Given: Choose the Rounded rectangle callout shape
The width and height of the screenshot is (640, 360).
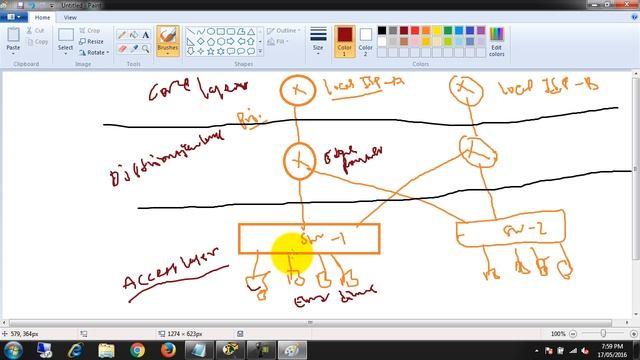Looking at the screenshot, I should click(231, 51).
